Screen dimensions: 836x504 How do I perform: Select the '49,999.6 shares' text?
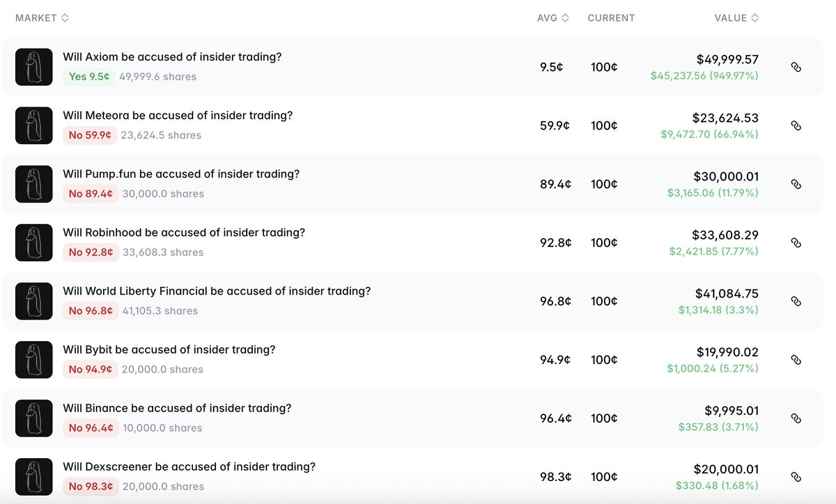click(x=157, y=77)
